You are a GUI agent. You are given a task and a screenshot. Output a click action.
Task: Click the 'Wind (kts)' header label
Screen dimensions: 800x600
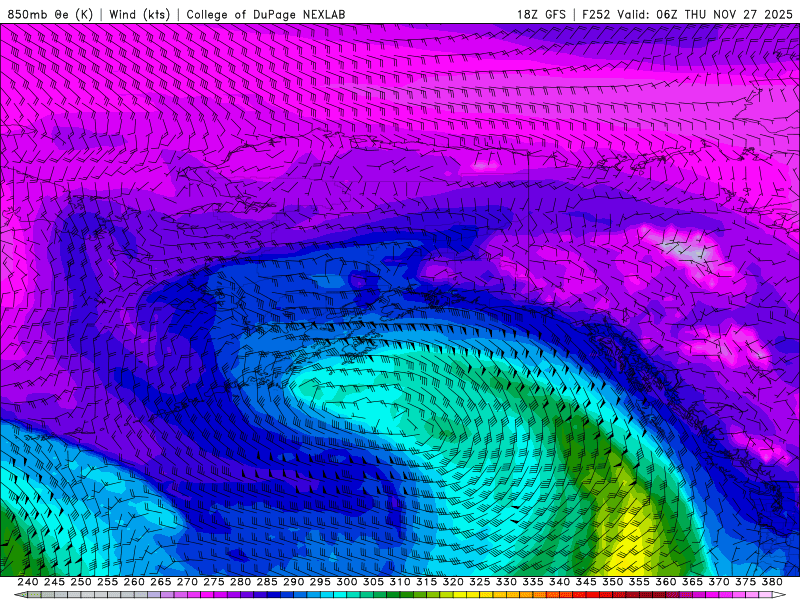coord(139,14)
